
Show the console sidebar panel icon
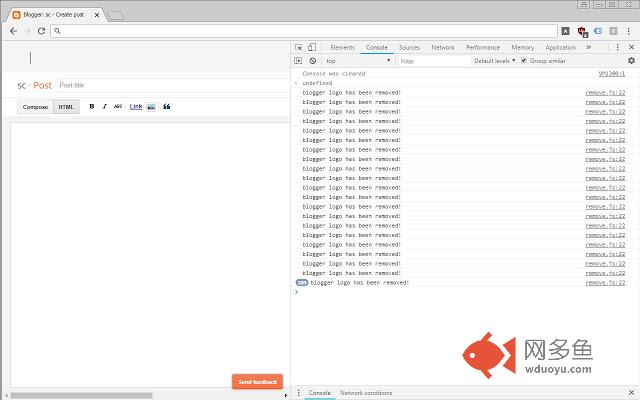[298, 61]
